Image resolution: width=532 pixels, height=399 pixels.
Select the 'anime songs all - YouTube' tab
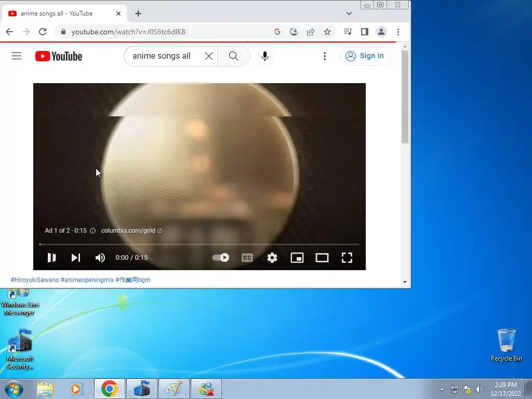[64, 14]
